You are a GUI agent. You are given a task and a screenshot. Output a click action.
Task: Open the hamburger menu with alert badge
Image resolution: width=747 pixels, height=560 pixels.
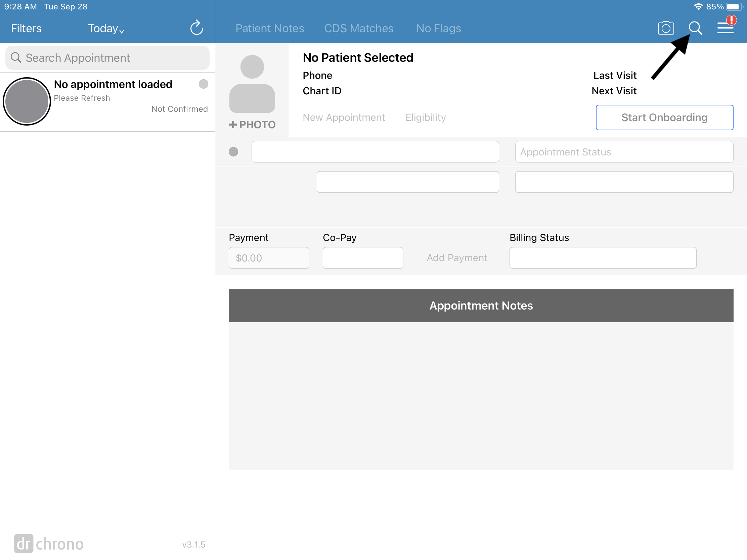click(x=726, y=27)
